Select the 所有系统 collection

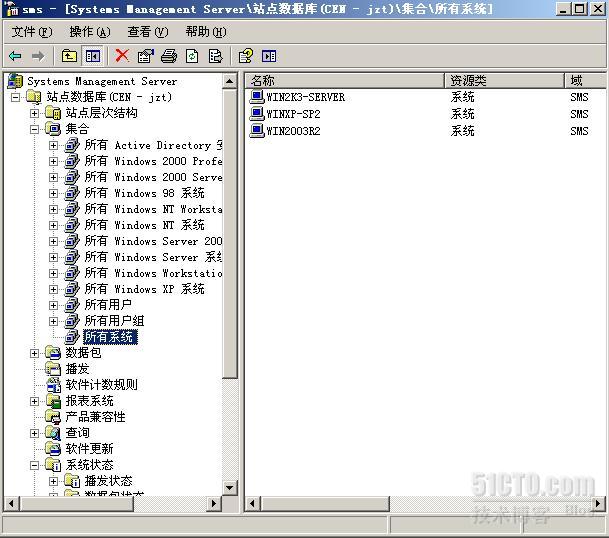pyautogui.click(x=110, y=337)
